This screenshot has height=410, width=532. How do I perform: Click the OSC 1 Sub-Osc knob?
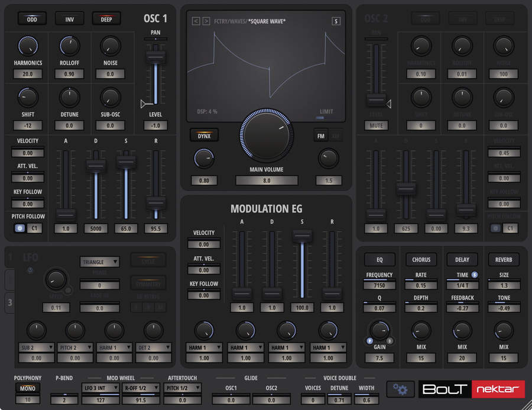[111, 98]
